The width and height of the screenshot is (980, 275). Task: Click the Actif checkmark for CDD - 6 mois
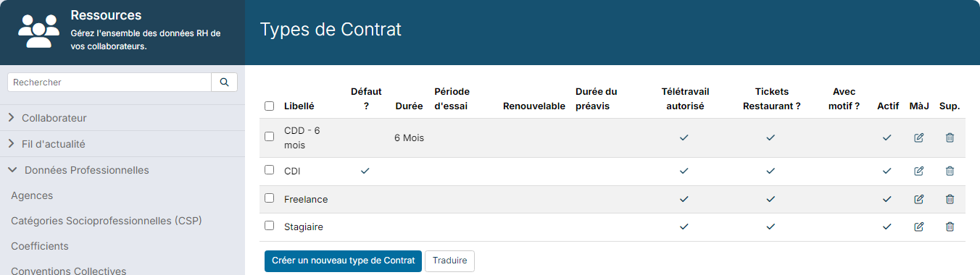tap(886, 137)
